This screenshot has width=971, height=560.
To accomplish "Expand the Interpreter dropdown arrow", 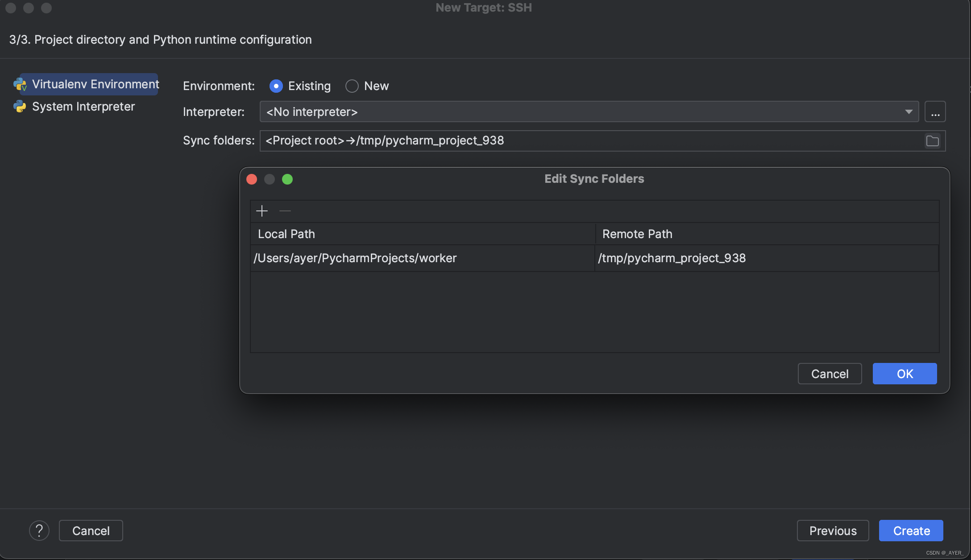I will 909,112.
